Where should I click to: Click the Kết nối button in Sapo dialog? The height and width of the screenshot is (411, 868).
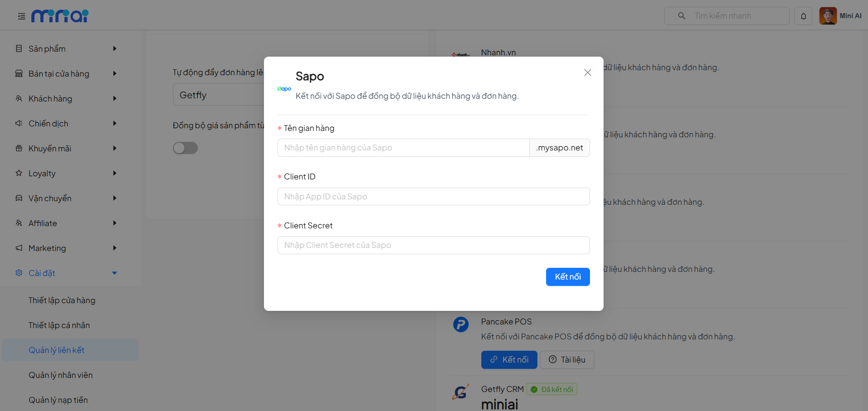click(567, 276)
